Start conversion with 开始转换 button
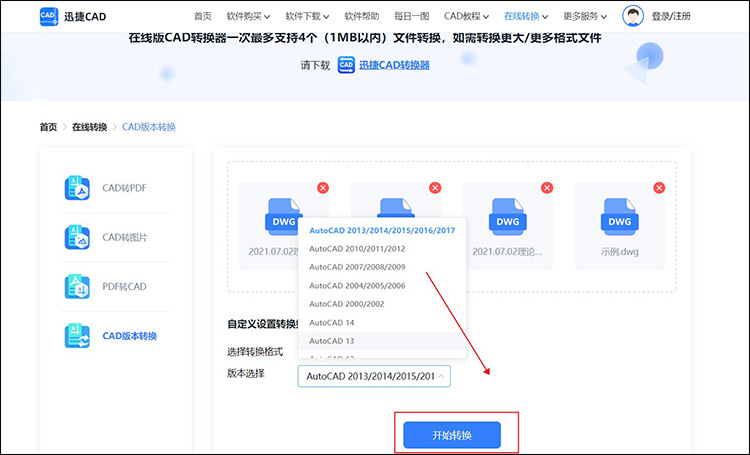The image size is (750, 455). tap(452, 435)
